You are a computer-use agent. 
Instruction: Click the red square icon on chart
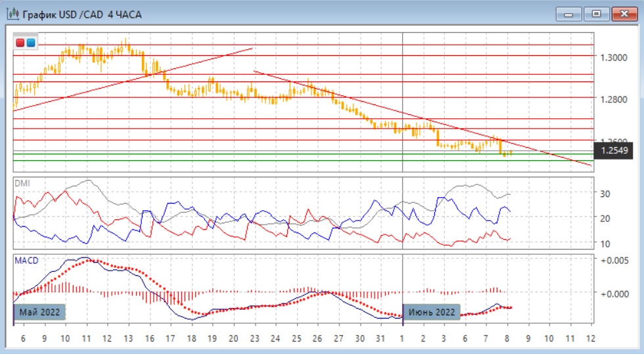tap(21, 43)
